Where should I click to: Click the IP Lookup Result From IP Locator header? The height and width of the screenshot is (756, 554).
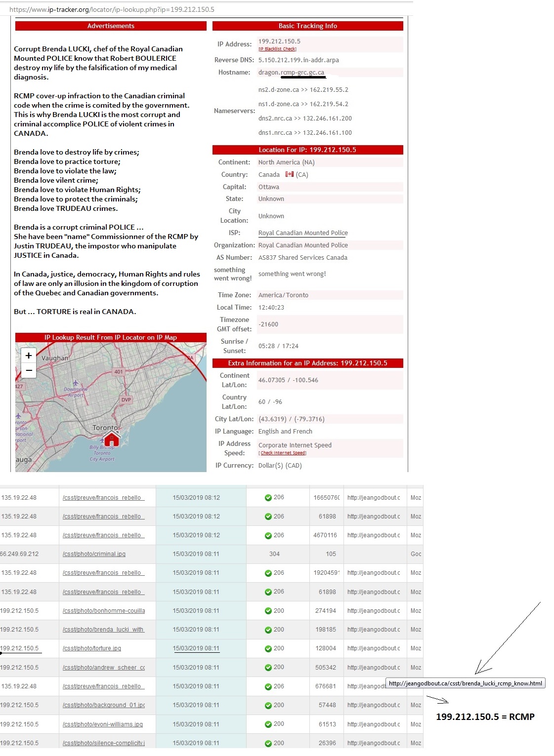point(111,338)
